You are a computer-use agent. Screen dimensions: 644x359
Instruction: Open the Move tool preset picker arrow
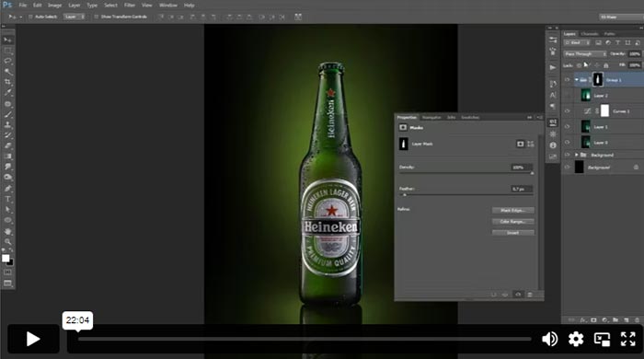pos(20,17)
